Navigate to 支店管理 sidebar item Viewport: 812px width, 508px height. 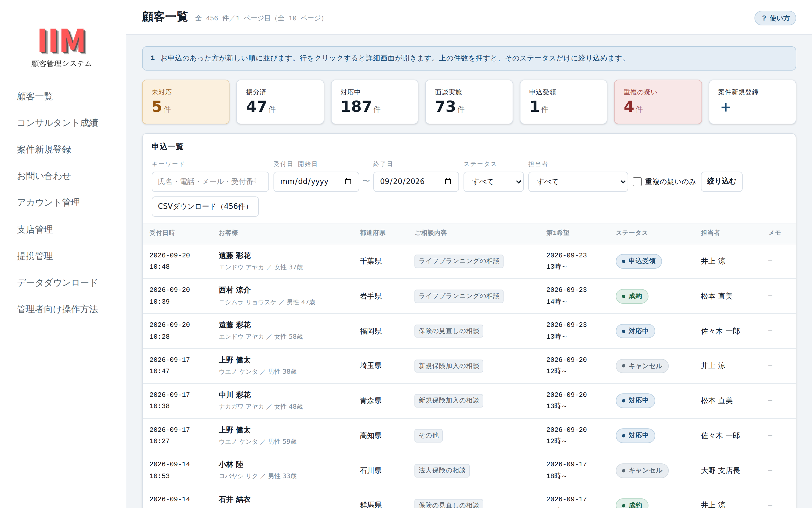point(35,229)
